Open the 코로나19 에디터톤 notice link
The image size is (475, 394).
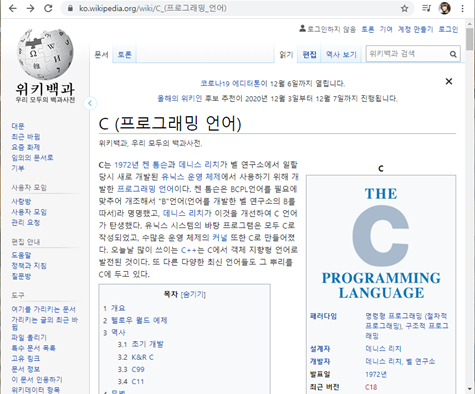pyautogui.click(x=230, y=83)
